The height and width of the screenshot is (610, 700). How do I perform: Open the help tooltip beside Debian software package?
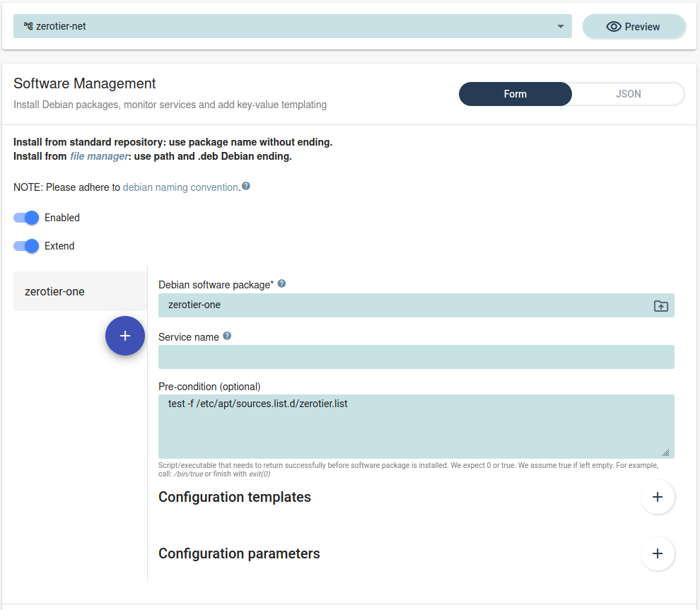pos(281,283)
